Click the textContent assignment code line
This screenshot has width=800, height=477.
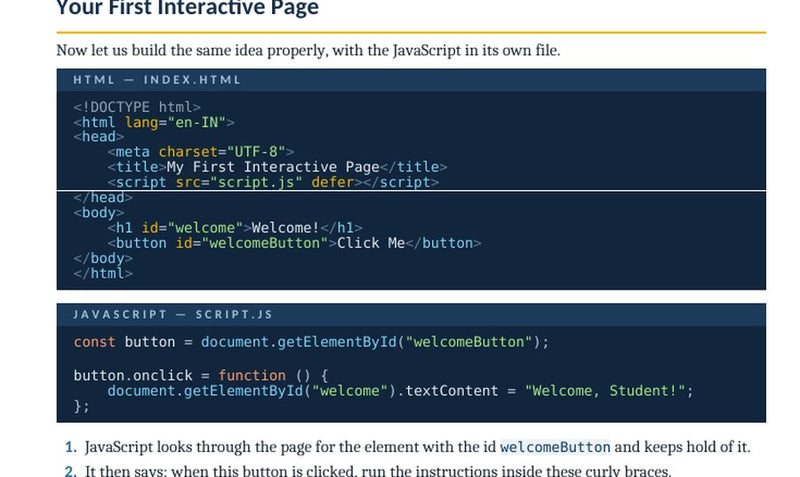(401, 391)
